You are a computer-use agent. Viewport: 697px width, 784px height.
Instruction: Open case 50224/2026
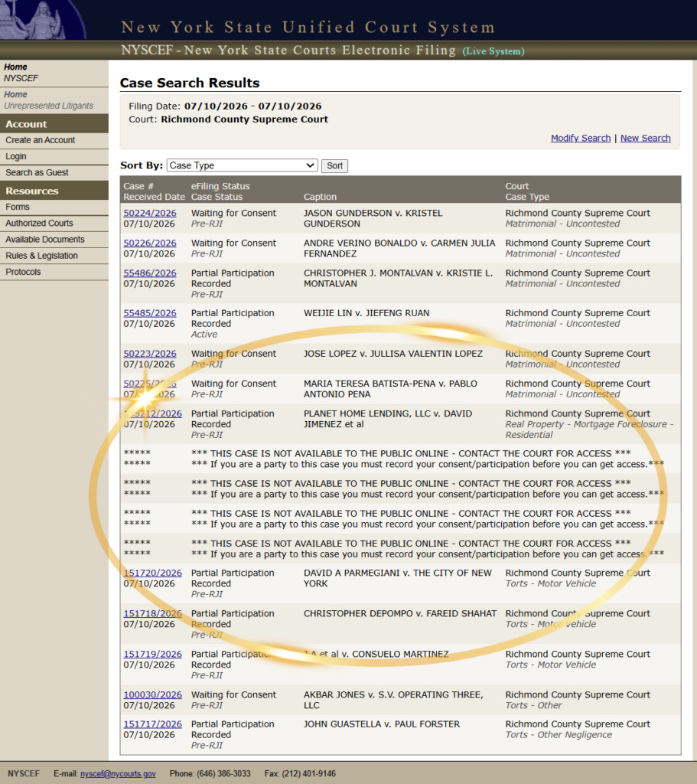[x=150, y=213]
